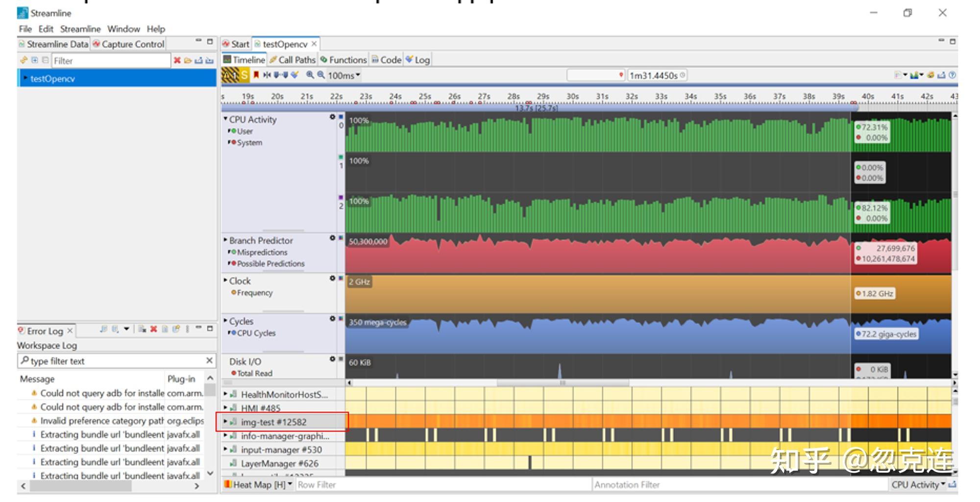Open the Functions tab
Viewport: 980px width, 502px height.
[x=343, y=60]
